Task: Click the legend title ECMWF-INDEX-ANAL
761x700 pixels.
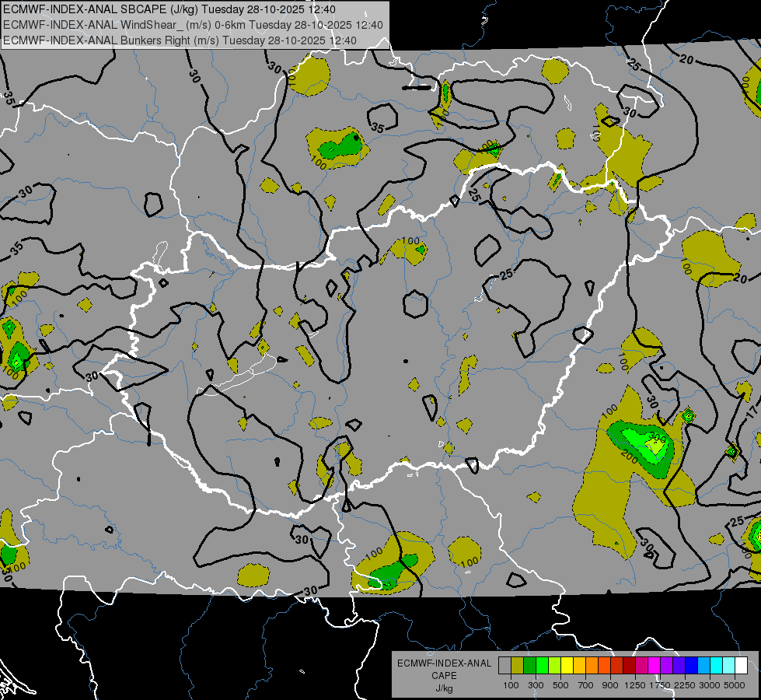Action: pyautogui.click(x=445, y=663)
